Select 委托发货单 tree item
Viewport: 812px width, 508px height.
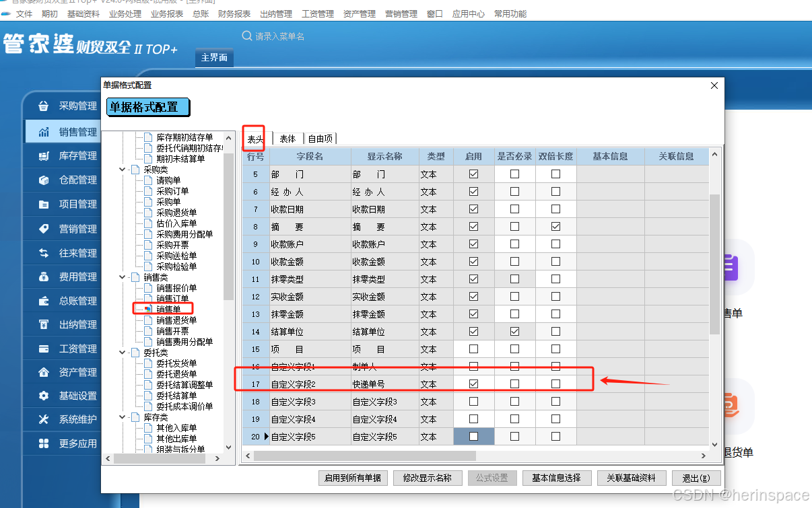point(176,363)
